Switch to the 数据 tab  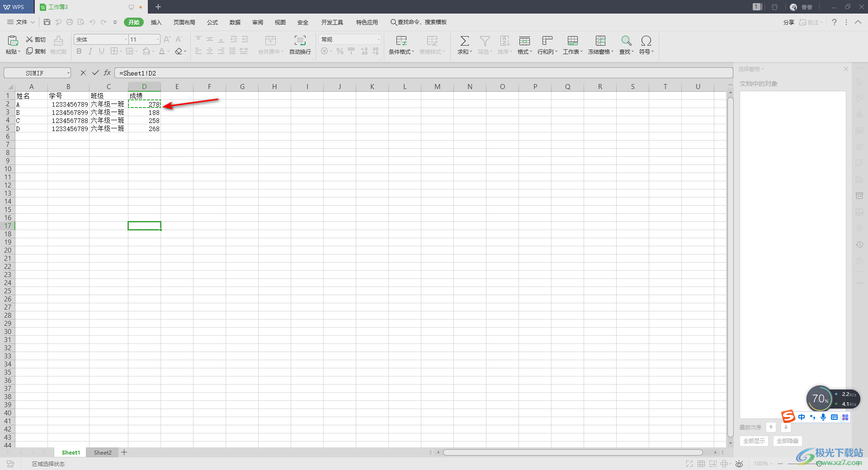[x=235, y=22]
